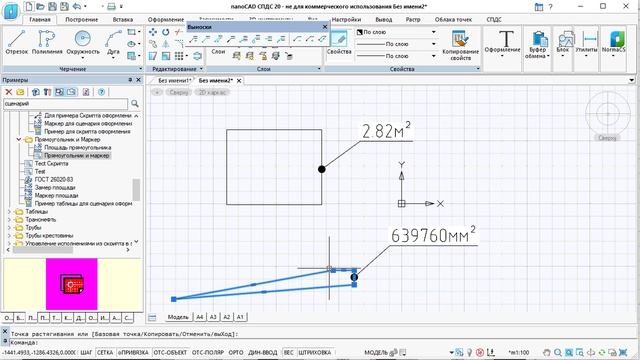The width and height of the screenshot is (640, 360).
Task: Open the color По слою dropdown
Action: click(x=433, y=32)
